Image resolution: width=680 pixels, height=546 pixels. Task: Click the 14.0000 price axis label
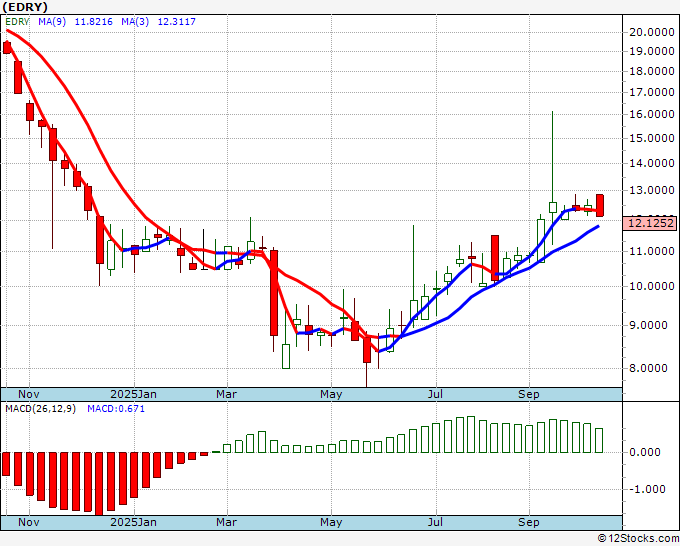pyautogui.click(x=651, y=163)
